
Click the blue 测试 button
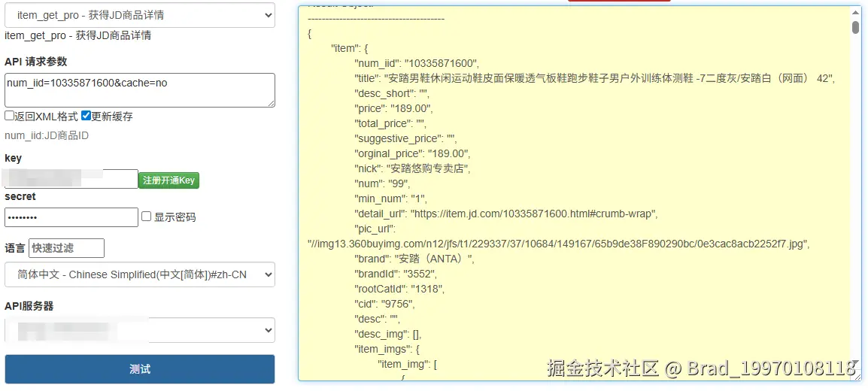139,369
